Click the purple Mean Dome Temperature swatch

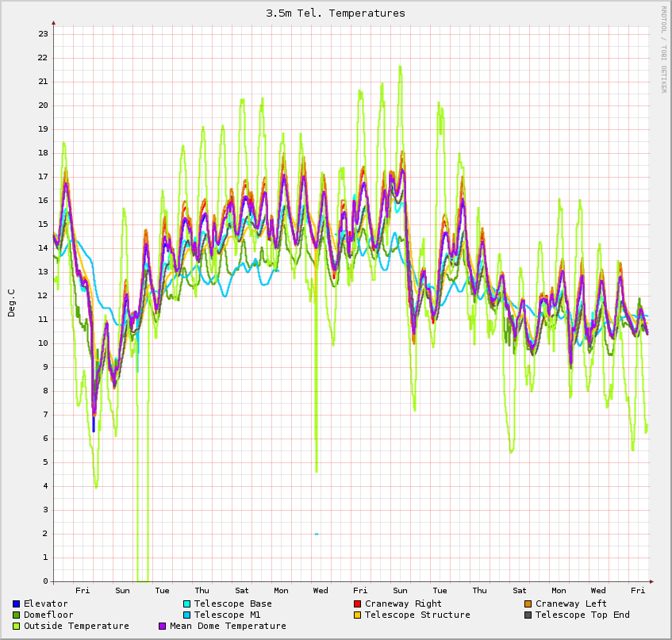click(x=163, y=627)
